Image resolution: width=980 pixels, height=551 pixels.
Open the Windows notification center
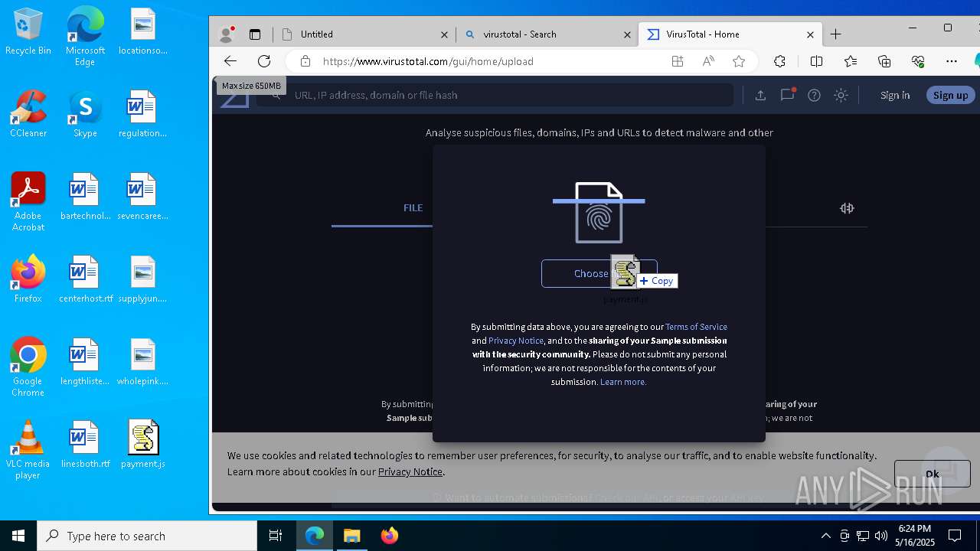[x=955, y=536]
